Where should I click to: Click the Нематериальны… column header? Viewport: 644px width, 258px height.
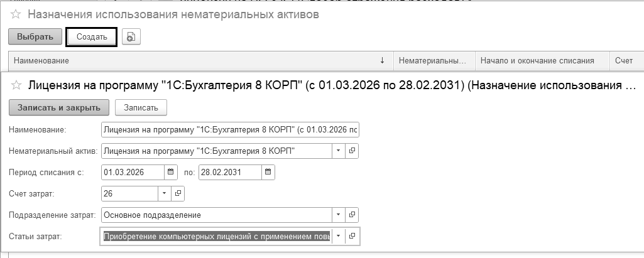434,61
